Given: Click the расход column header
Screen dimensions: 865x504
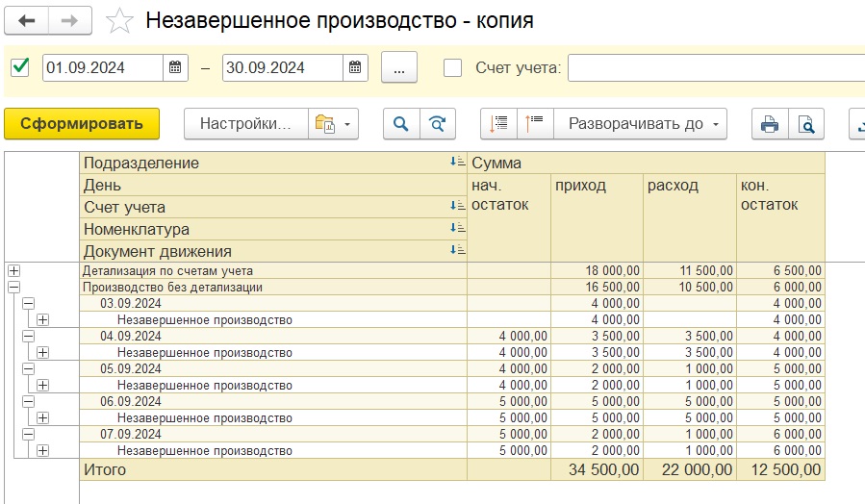Looking at the screenshot, I should tap(690, 217).
